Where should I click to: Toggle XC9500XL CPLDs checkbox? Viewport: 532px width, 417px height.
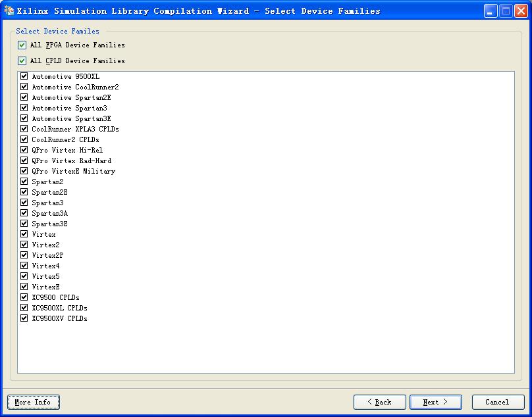click(x=24, y=308)
